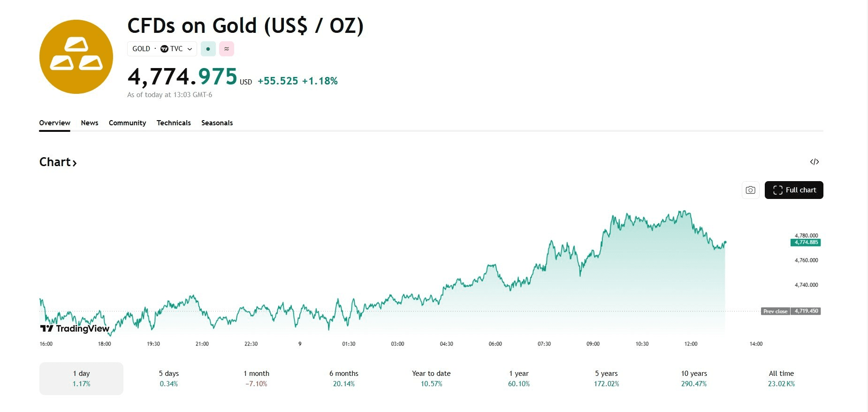Click the green market status dot icon
868x412 pixels.
click(x=208, y=49)
